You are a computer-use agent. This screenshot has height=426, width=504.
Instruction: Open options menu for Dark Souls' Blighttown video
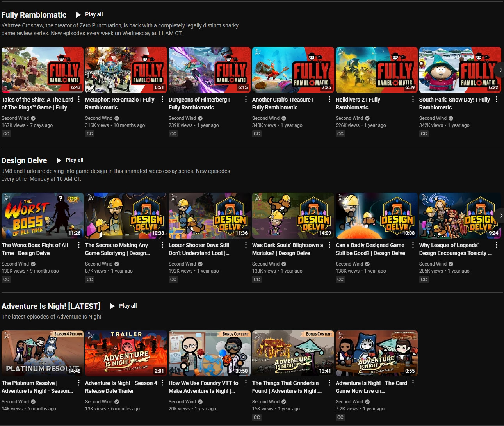pos(329,245)
